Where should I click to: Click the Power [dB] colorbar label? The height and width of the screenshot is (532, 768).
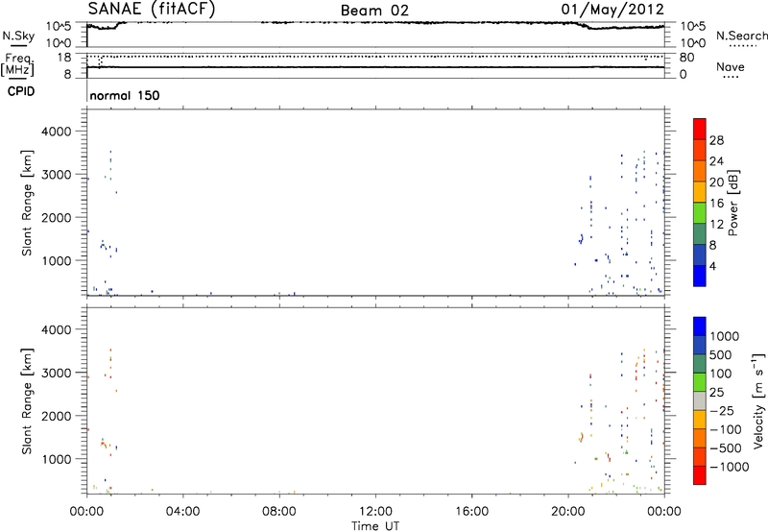[x=733, y=203]
